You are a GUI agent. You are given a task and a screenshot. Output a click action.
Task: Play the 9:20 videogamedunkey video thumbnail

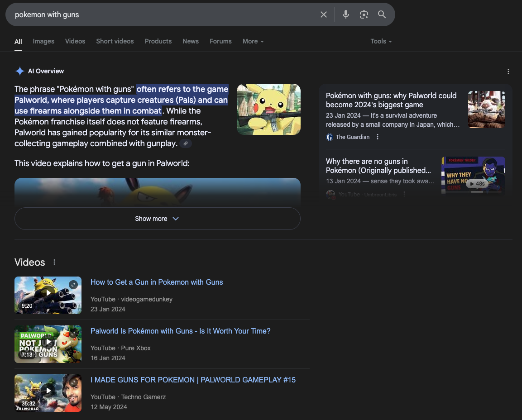point(48,295)
